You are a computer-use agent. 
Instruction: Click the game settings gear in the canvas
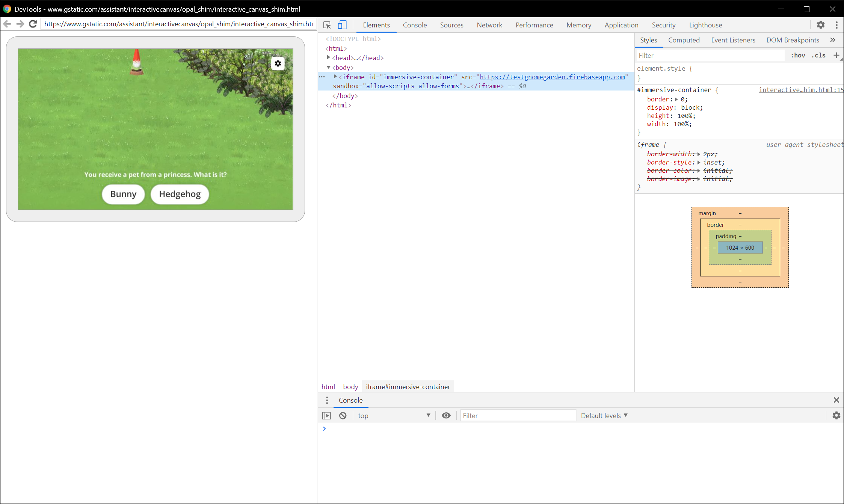(278, 63)
